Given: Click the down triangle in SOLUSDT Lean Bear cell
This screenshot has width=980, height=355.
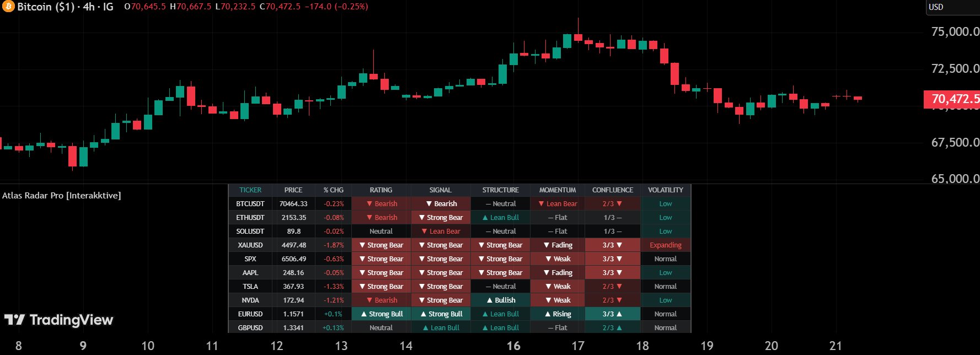Looking at the screenshot, I should 424,232.
